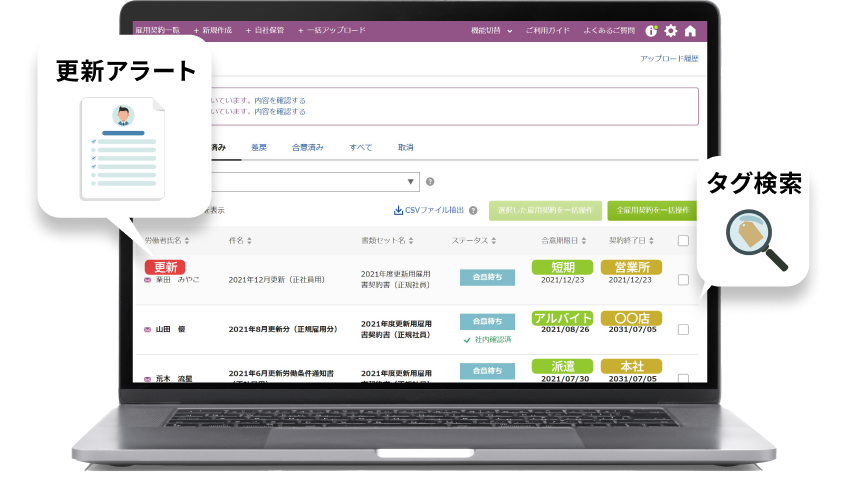The image size is (855, 477).
Task: Open よくあるご質問 from the header
Action: click(609, 31)
